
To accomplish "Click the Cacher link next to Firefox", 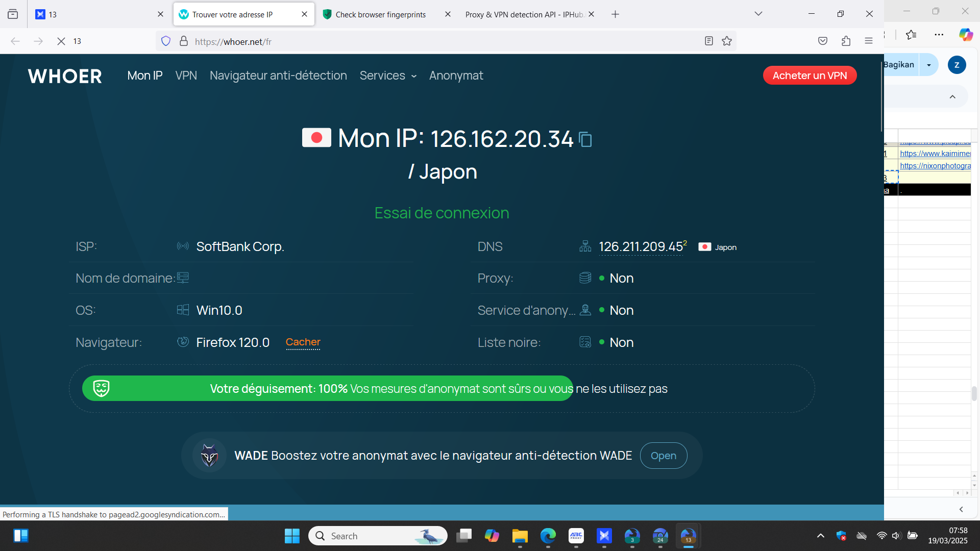I will (303, 342).
